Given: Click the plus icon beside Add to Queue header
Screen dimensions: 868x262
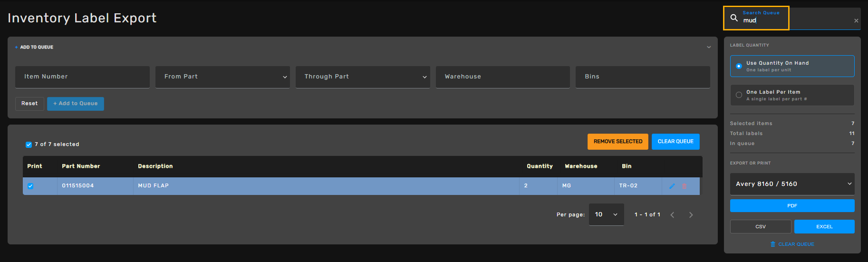Looking at the screenshot, I should (x=17, y=47).
